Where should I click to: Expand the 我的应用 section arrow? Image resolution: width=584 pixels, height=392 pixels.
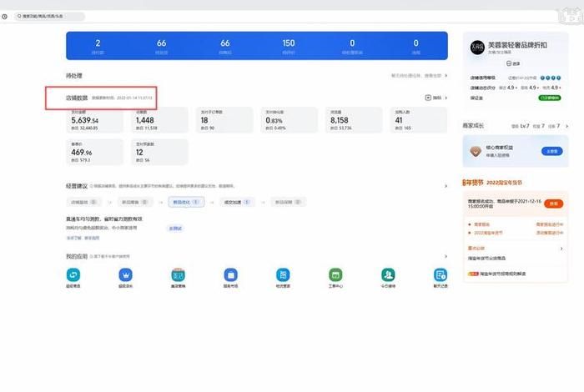pyautogui.click(x=446, y=256)
